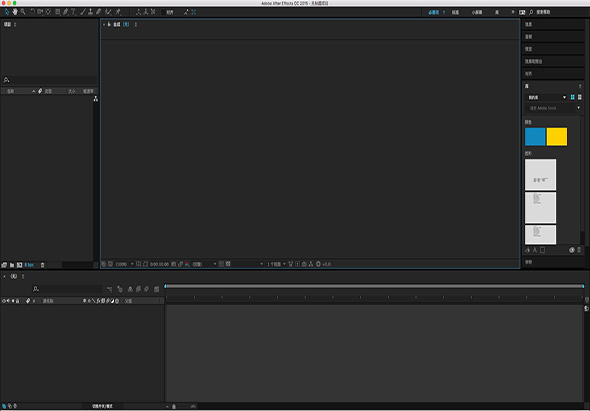Take a snapshot with camera icon
590x411 pixels.
click(173, 264)
